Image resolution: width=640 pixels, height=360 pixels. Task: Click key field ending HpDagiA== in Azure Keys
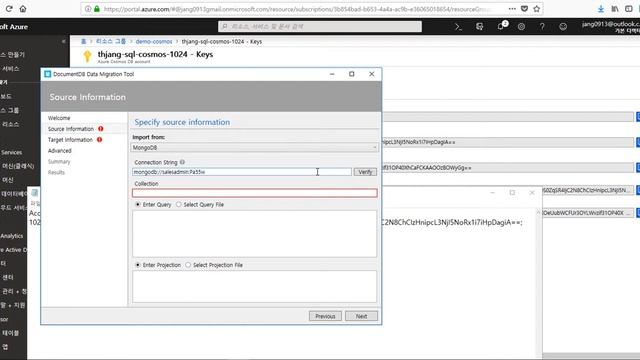(508, 142)
